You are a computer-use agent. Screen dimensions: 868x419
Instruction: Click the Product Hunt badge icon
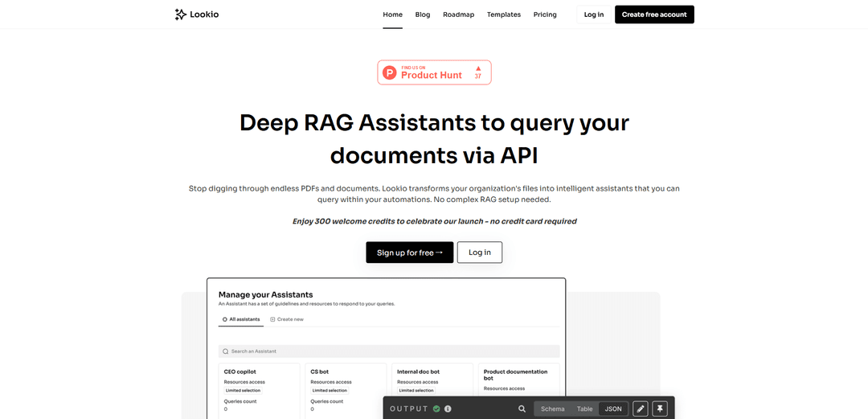390,72
